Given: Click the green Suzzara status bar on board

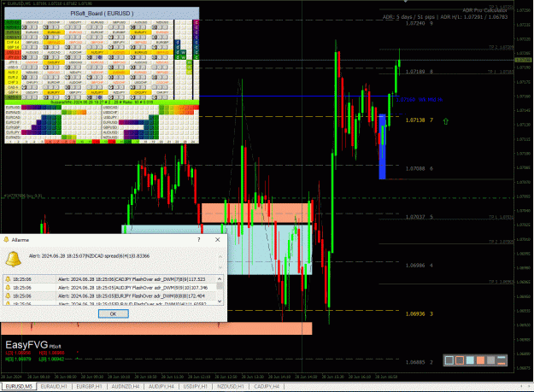Looking at the screenshot, I should pos(102,102).
